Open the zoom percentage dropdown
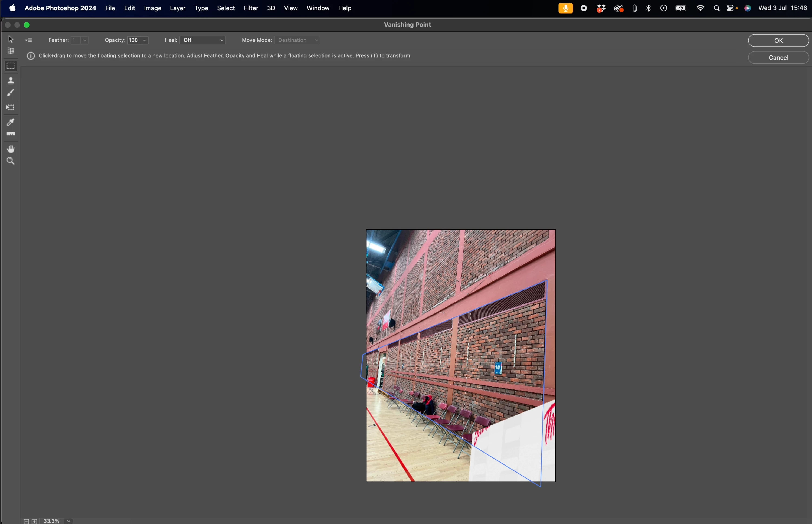The height and width of the screenshot is (524, 812). [69, 520]
